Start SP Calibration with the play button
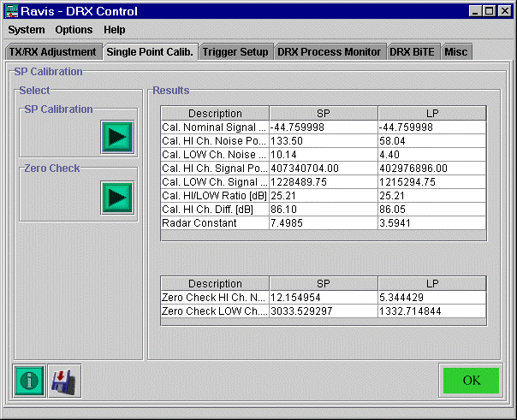Viewport: 517px width, 420px height. point(117,137)
